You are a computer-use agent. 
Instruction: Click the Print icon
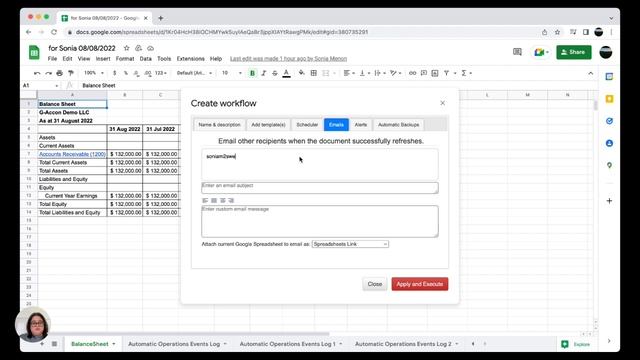tap(60, 73)
